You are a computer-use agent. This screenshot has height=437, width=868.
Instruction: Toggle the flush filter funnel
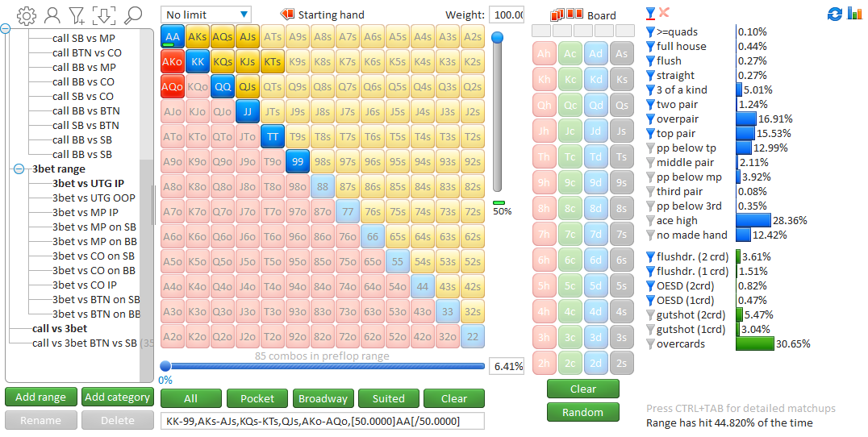click(x=651, y=60)
